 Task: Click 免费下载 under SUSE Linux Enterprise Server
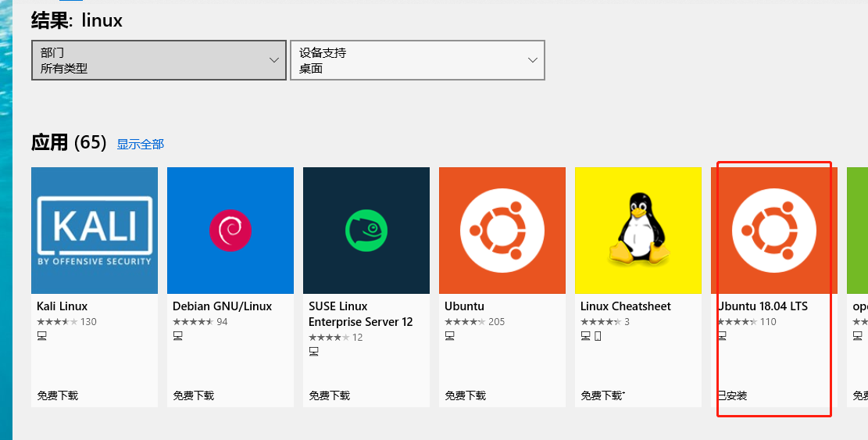coord(330,395)
